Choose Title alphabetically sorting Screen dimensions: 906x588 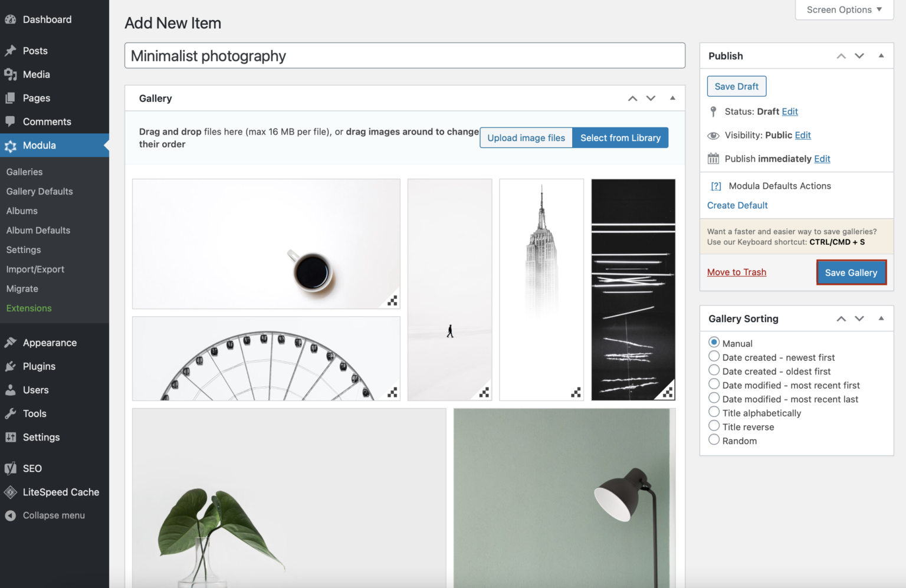pyautogui.click(x=714, y=412)
